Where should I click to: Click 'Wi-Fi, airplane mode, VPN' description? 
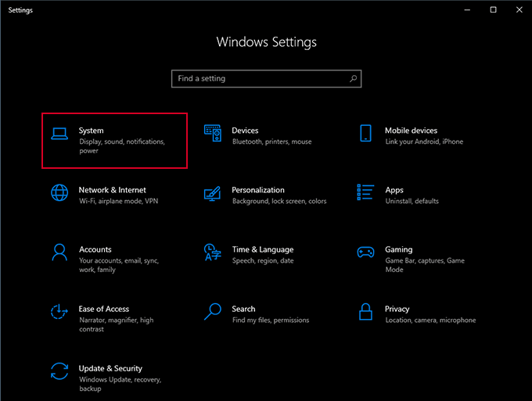[119, 202]
